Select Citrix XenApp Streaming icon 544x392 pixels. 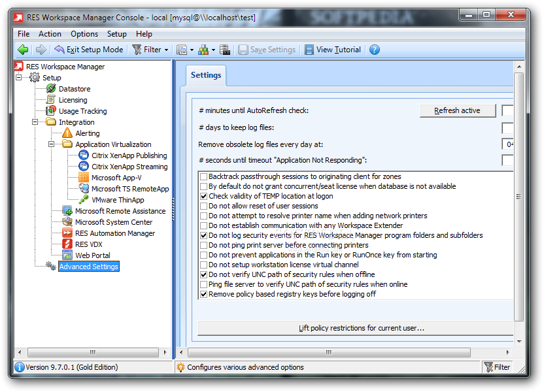84,166
